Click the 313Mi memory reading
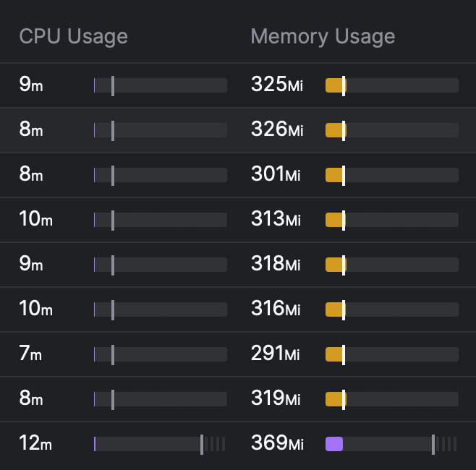This screenshot has width=476, height=470. click(276, 220)
